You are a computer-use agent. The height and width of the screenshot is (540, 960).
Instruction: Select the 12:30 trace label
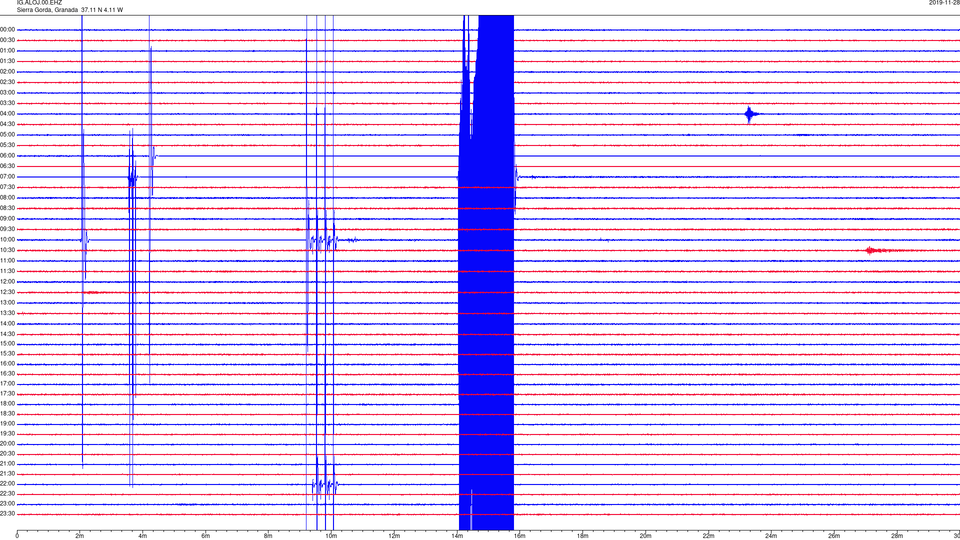point(7,291)
